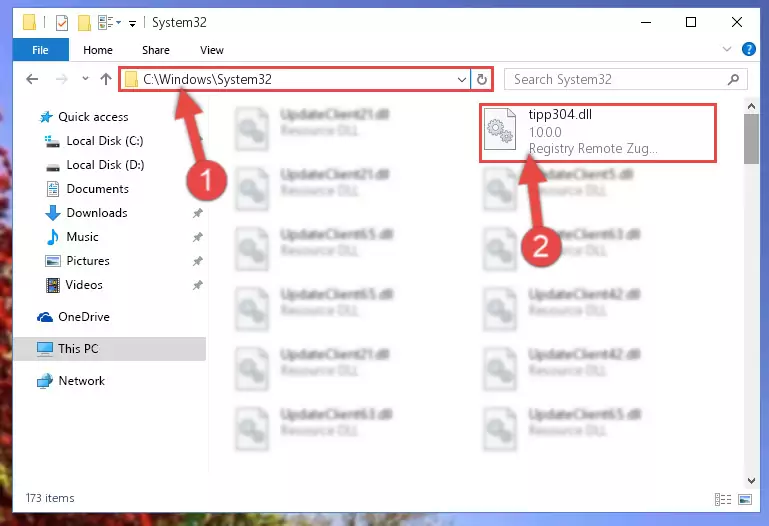Select OneDrive in navigation pane
769x526 pixels.
click(x=84, y=317)
